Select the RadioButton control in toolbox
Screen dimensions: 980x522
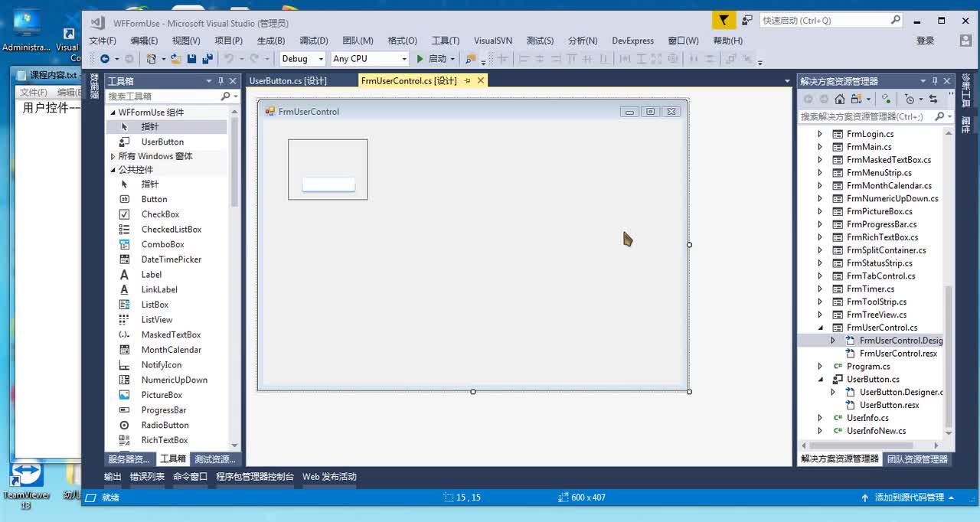click(x=165, y=425)
